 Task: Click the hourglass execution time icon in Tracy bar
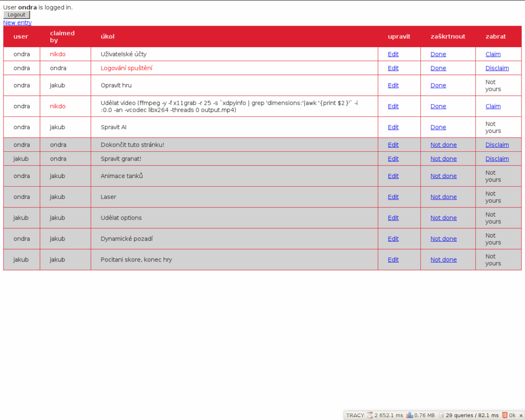[x=370, y=415]
